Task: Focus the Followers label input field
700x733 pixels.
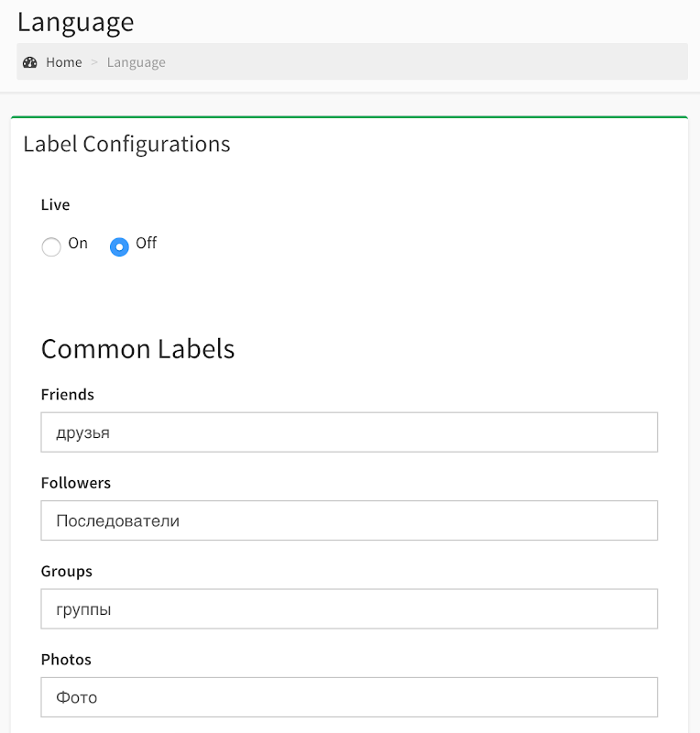Action: click(349, 520)
